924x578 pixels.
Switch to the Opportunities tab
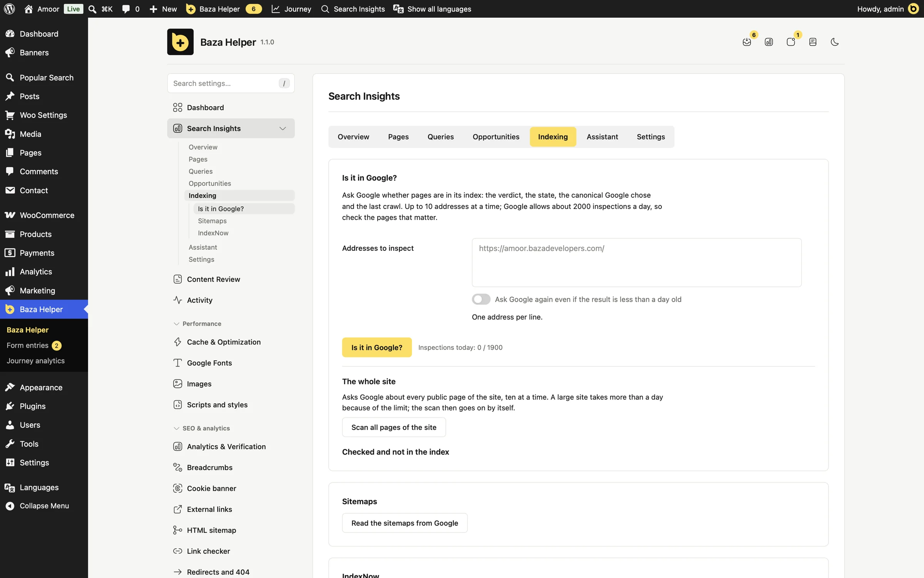(x=496, y=137)
